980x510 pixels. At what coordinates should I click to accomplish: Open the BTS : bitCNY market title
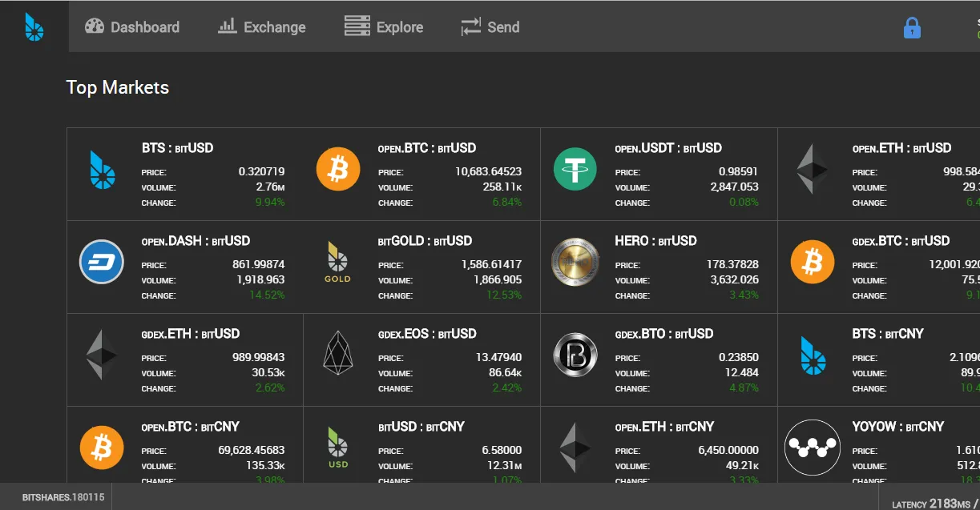pyautogui.click(x=888, y=334)
